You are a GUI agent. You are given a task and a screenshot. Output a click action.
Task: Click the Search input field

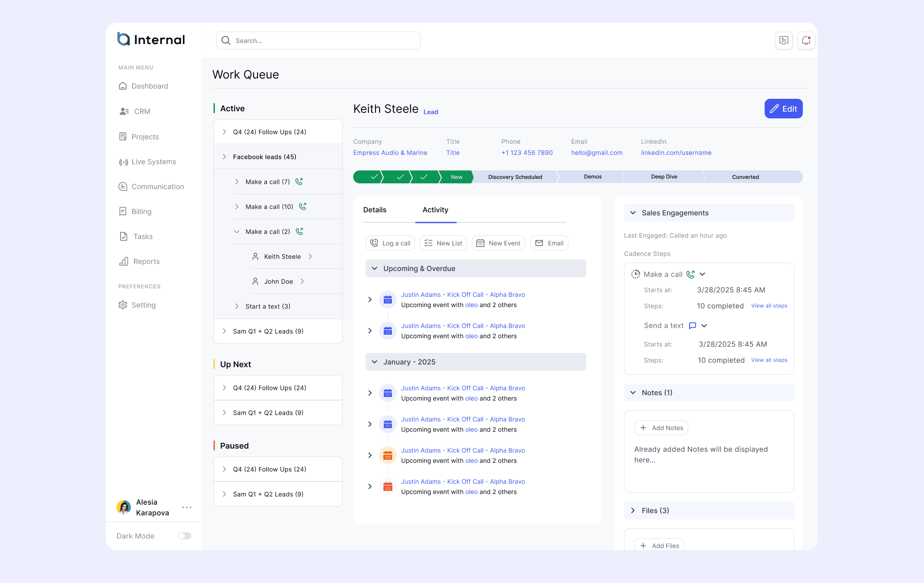318,40
